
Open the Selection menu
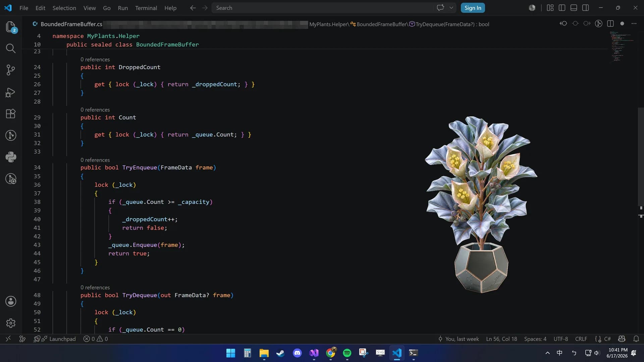coord(64,8)
